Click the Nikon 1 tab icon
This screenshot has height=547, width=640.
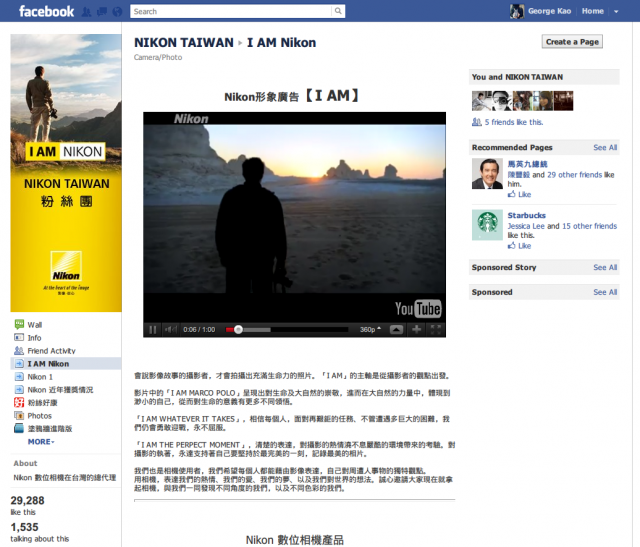19,376
